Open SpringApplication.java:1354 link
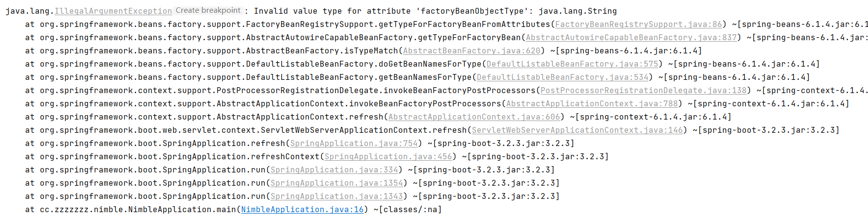 coord(336,183)
